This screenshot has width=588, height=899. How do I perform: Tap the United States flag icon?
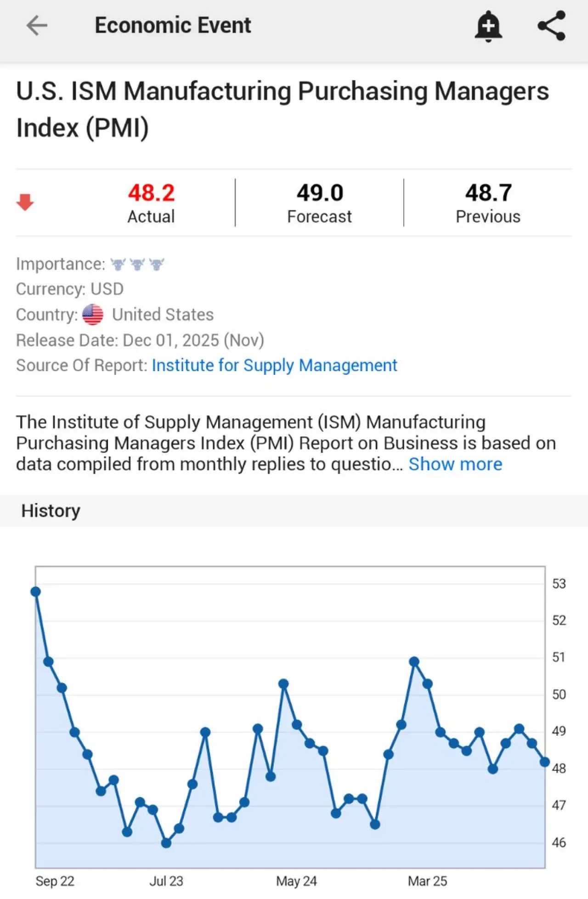pyautogui.click(x=93, y=315)
